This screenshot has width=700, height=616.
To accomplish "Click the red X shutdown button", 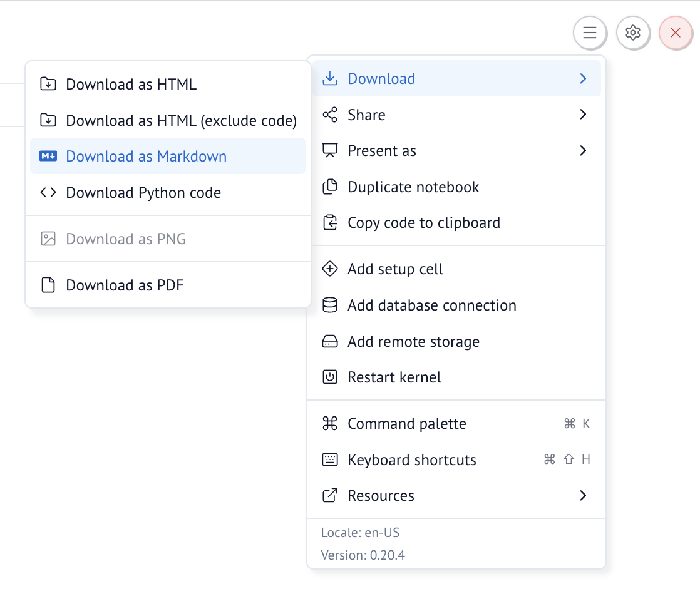I will pyautogui.click(x=675, y=33).
